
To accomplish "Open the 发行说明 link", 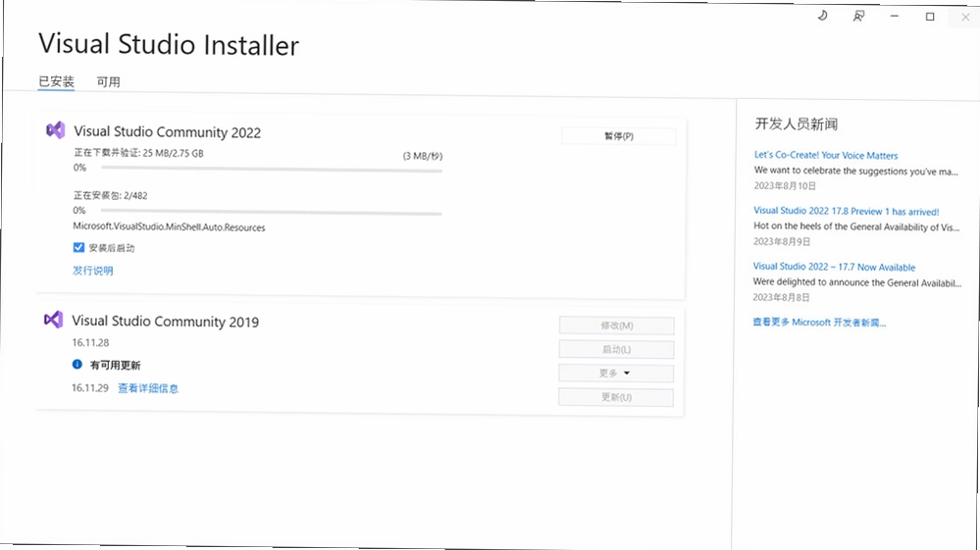I will (x=92, y=271).
